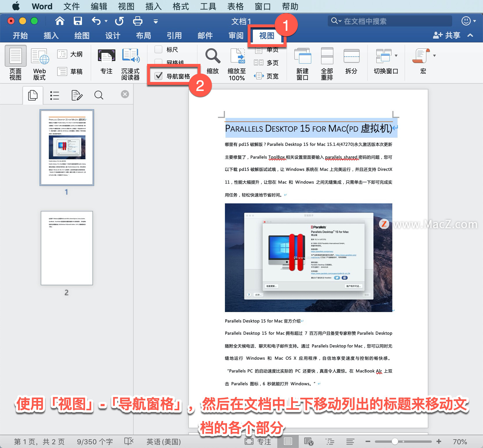Viewport: 483px width, 448px height.
Task: Expand the Macros dropdown arrow
Action: point(434,55)
